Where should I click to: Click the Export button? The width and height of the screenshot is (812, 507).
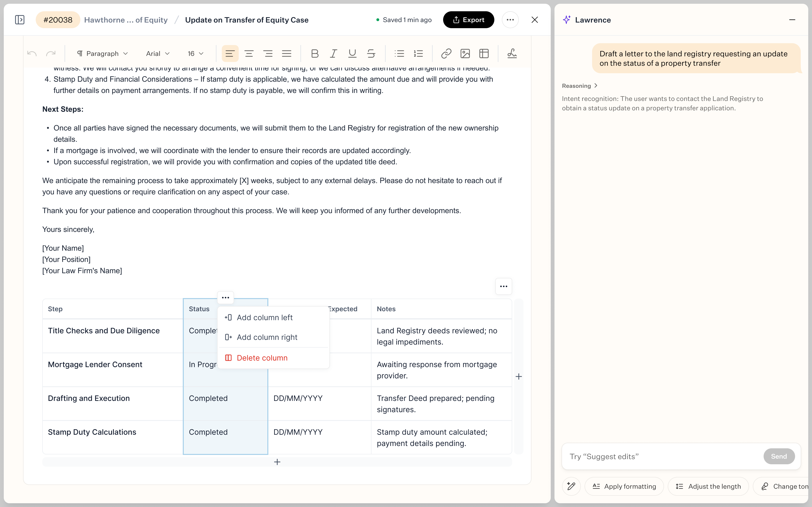468,20
